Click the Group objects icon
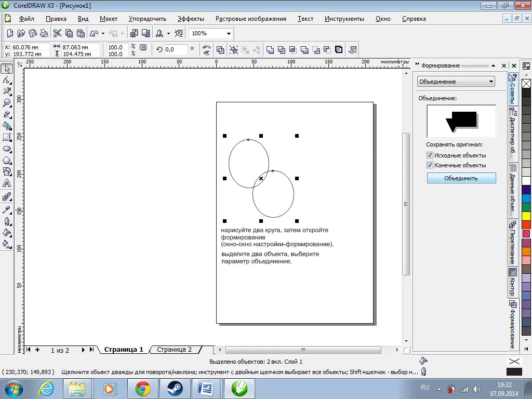 click(234, 49)
